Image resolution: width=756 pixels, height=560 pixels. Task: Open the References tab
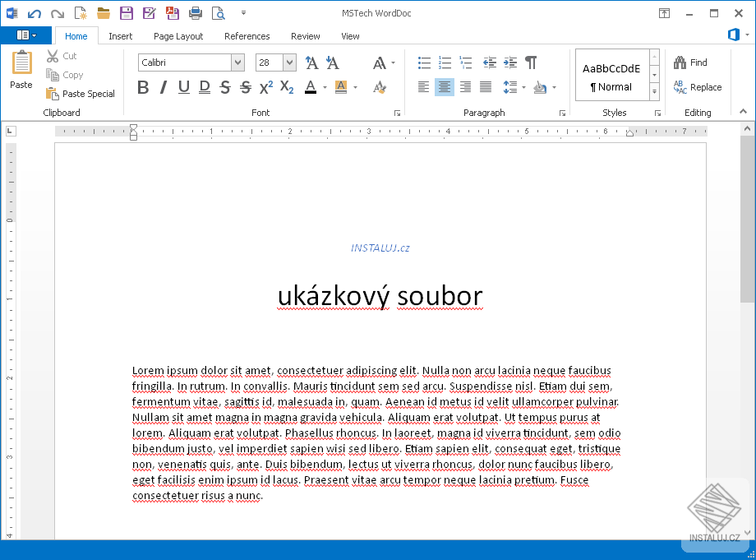click(x=247, y=36)
